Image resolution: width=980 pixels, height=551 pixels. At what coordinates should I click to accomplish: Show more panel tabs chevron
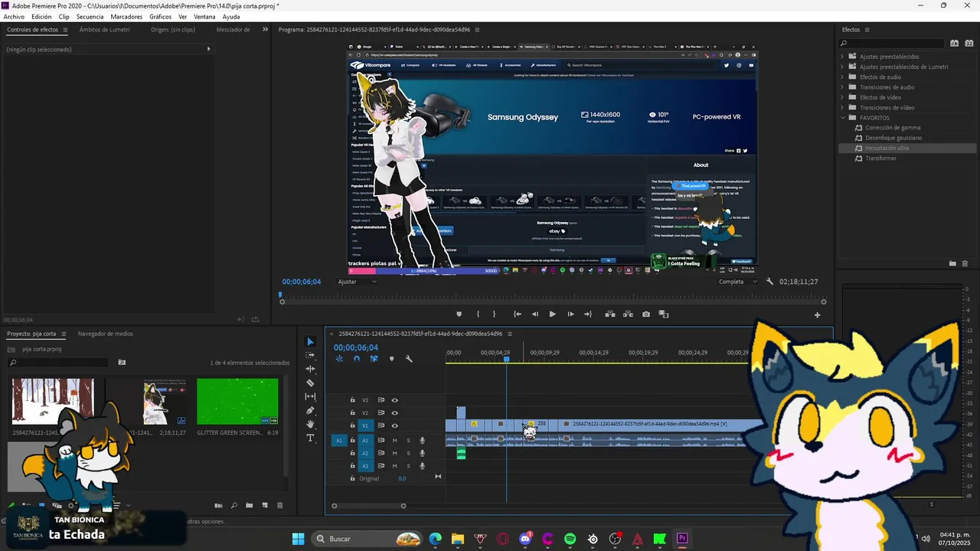click(x=265, y=30)
